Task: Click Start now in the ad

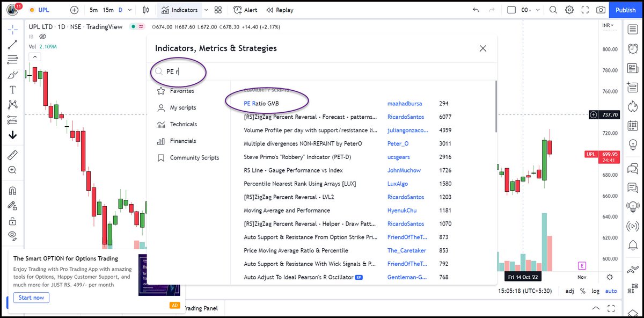Action: (31, 298)
